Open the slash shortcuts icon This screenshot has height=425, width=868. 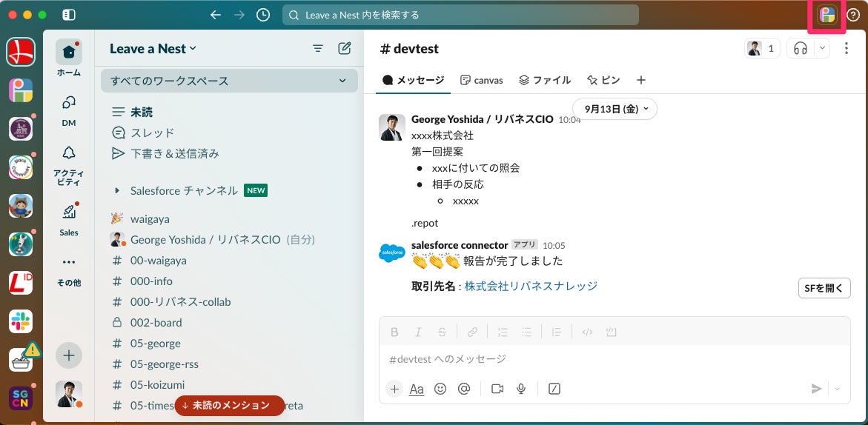tap(554, 389)
